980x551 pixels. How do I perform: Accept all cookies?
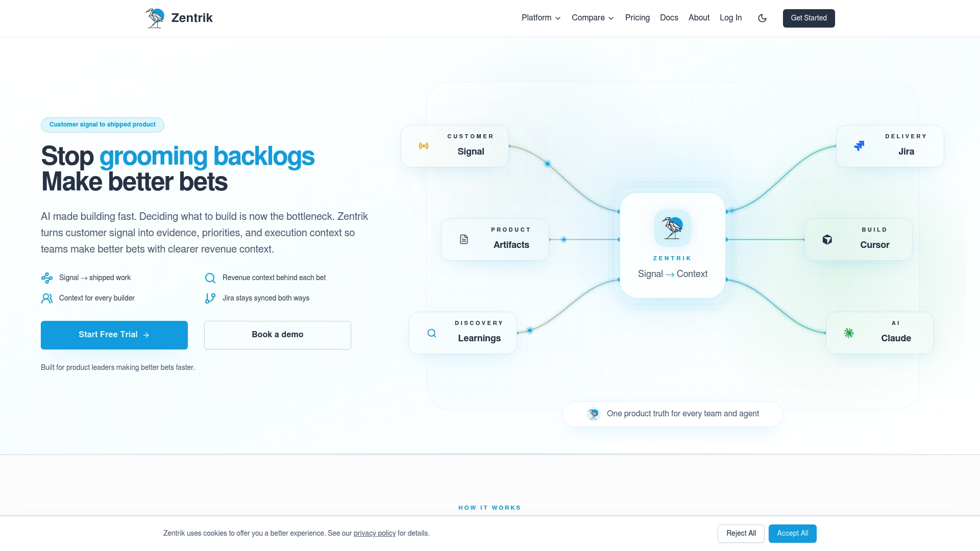pos(793,534)
